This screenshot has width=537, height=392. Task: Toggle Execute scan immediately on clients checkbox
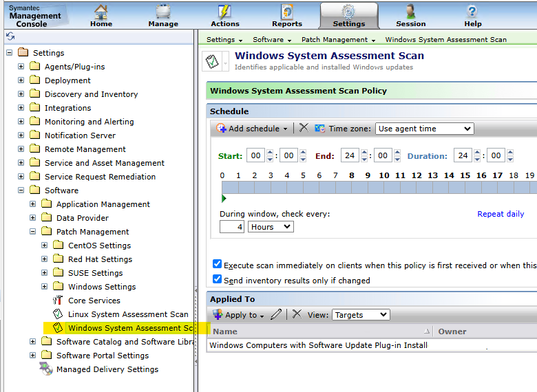click(218, 265)
